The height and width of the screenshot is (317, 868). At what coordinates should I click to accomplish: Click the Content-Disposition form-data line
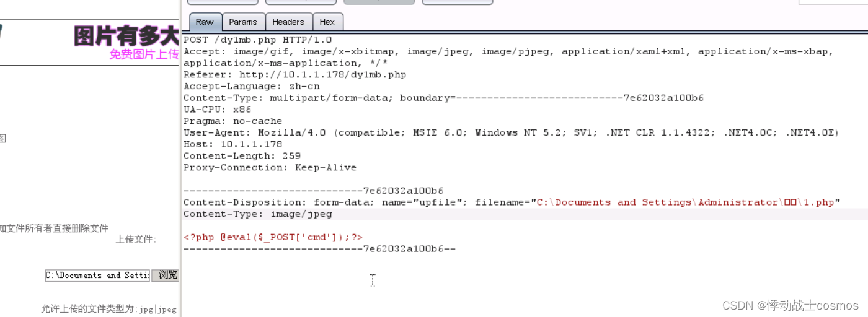[511, 202]
